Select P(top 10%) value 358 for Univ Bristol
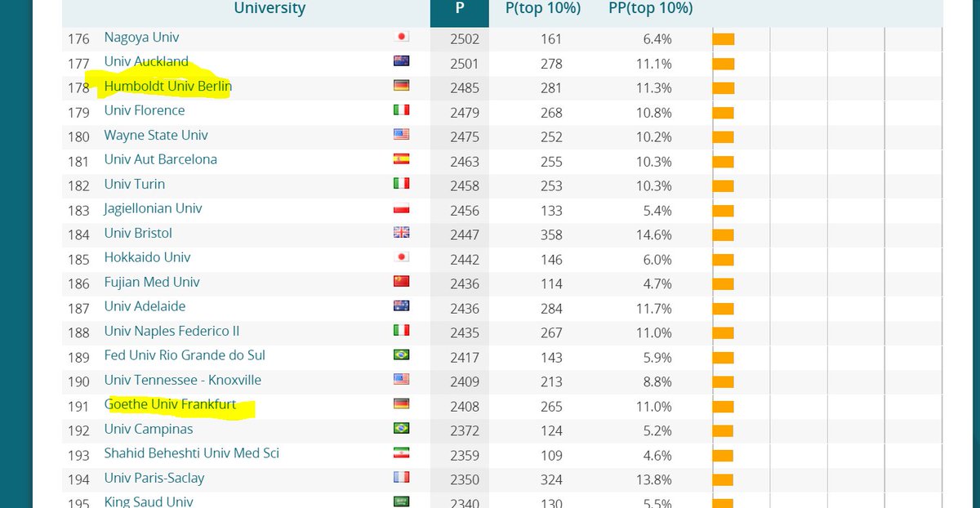Screen dimensions: 980x508 point(551,235)
